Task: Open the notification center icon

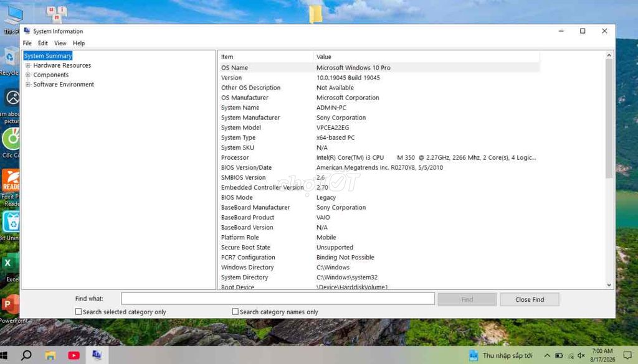Action: click(627, 356)
